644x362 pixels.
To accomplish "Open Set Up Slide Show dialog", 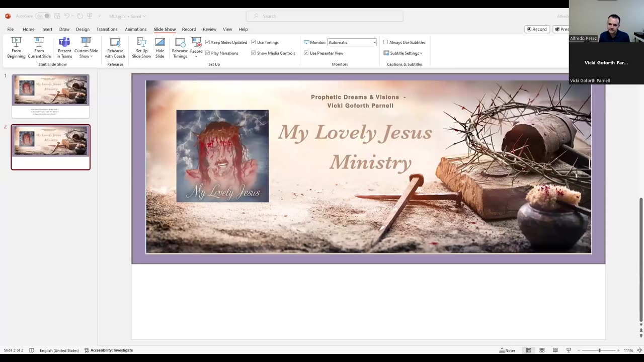I will [141, 48].
